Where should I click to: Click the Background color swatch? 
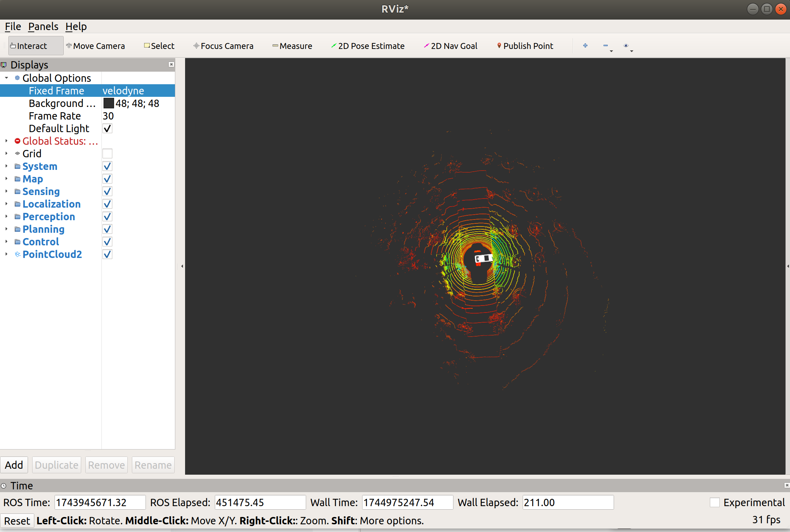[x=109, y=103]
